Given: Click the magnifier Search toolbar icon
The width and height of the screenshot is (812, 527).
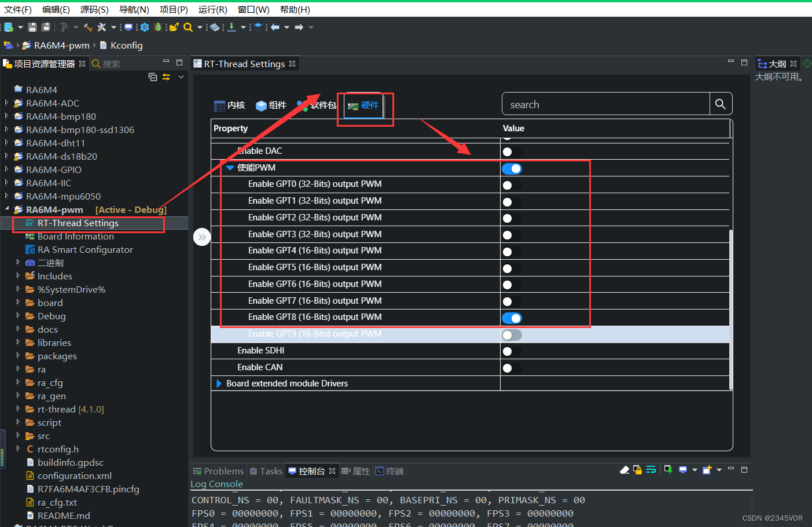Looking at the screenshot, I should pyautogui.click(x=188, y=27).
